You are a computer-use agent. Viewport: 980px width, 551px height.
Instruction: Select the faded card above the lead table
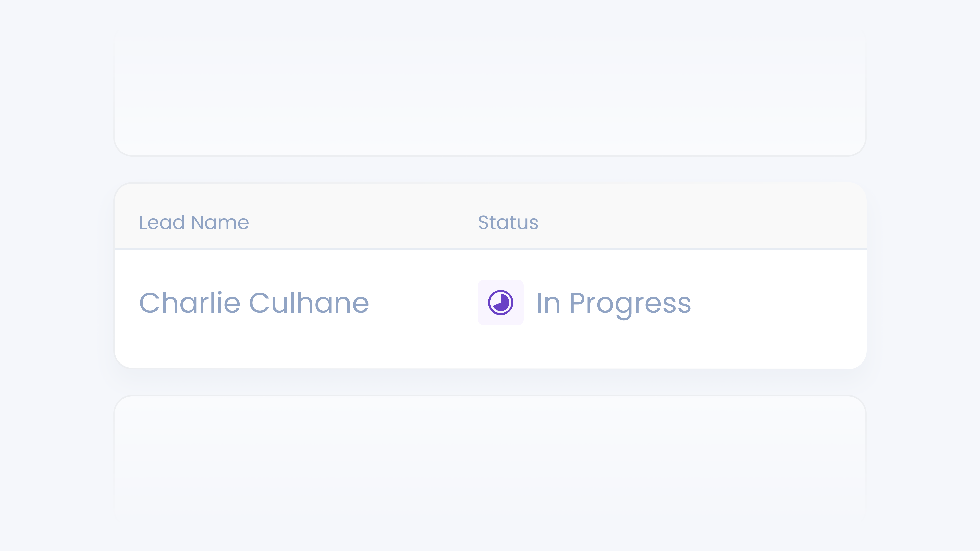click(x=490, y=95)
